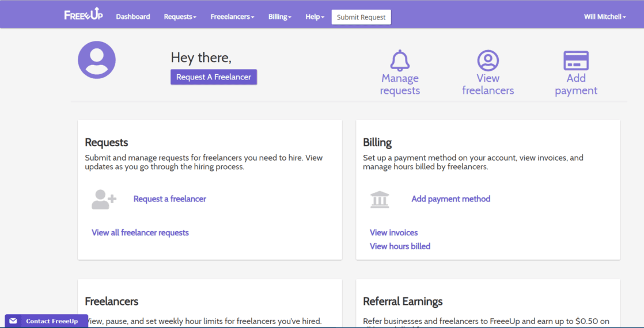644x328 pixels.
Task: Click the envelope icon on Contact FreeeUp
Action: [x=14, y=321]
